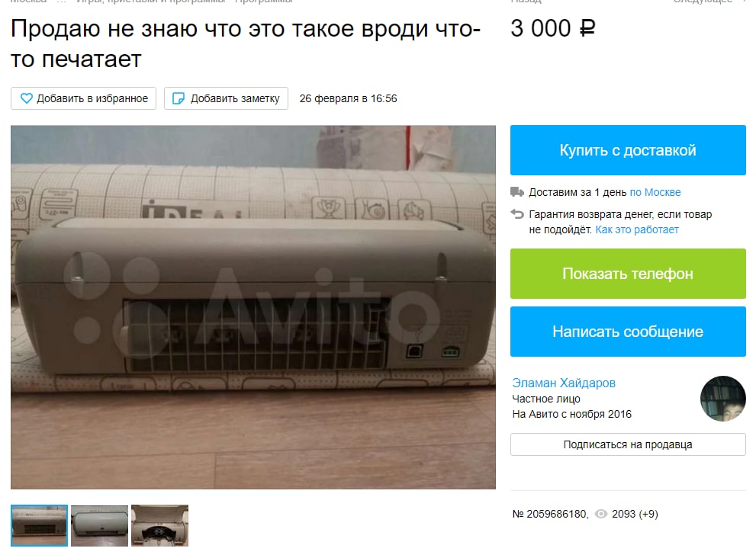Click the money-back return arrow icon
The height and width of the screenshot is (558, 756).
point(517,214)
